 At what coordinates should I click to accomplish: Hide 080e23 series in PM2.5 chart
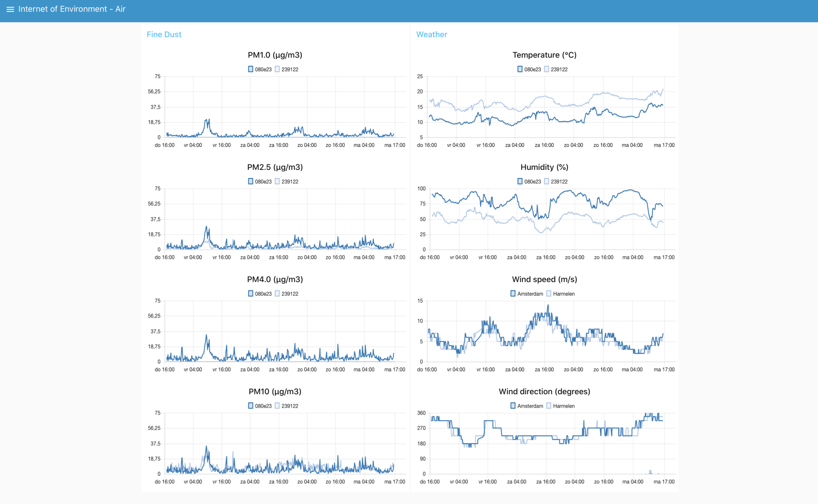pyautogui.click(x=259, y=181)
